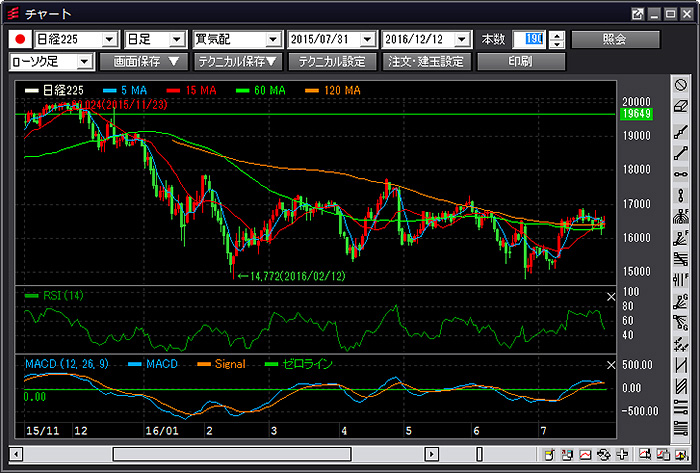700x473 pixels.
Task: Click the horizontal scrollbar right arrow
Action: [431, 455]
